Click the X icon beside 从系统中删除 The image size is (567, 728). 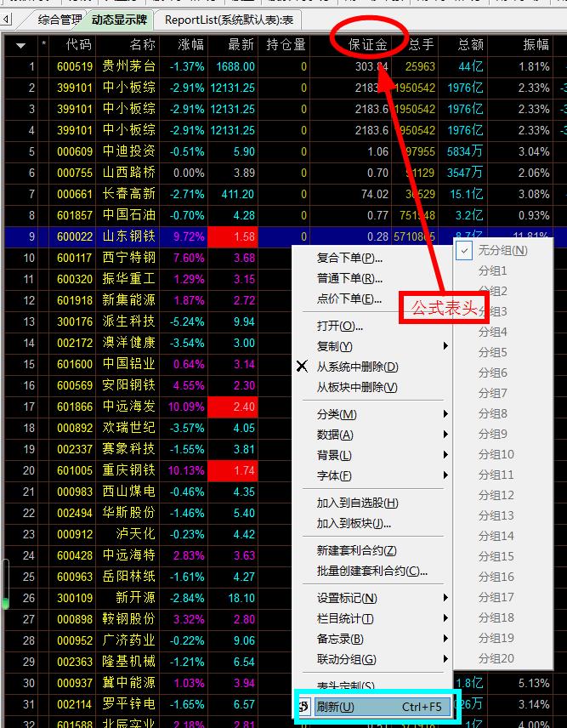click(x=302, y=367)
